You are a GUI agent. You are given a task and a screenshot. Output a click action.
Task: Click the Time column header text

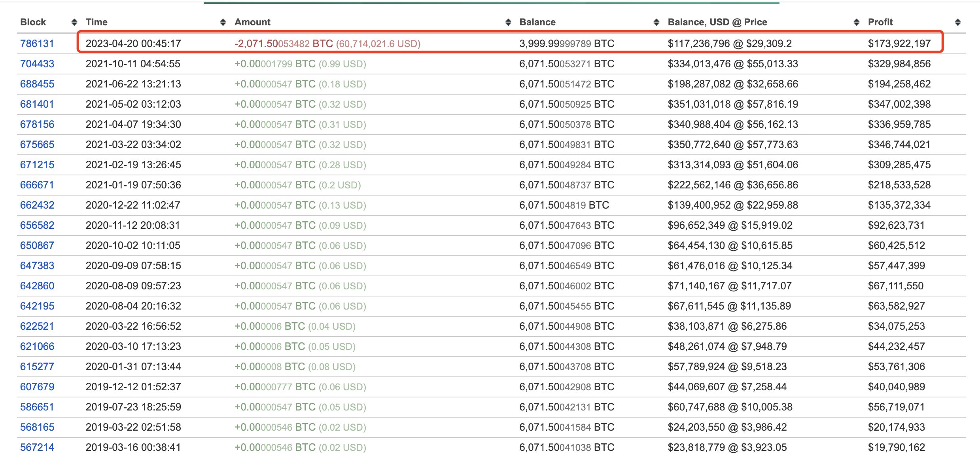[x=96, y=22]
